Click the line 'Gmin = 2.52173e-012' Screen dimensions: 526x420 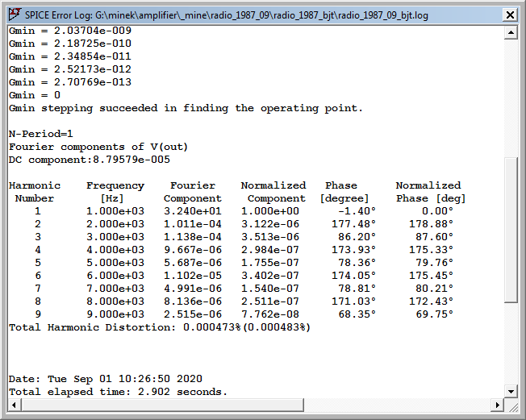70,69
